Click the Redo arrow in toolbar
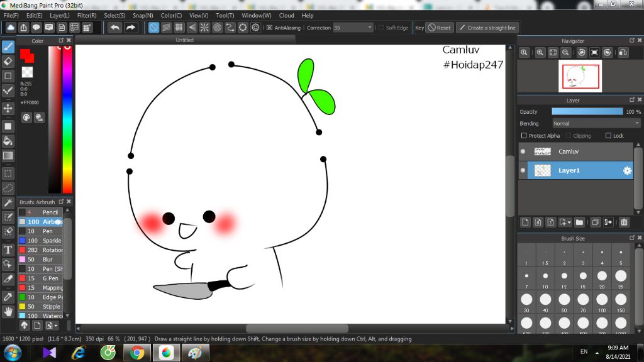 [131, 28]
